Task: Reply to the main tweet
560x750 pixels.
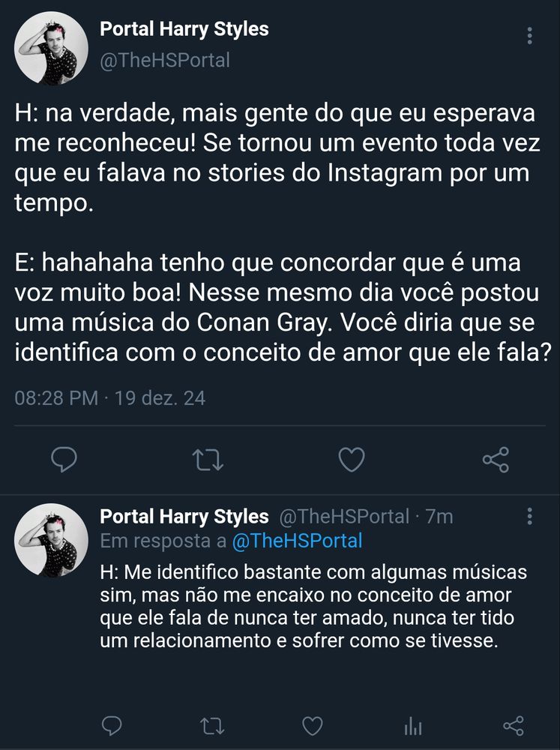Action: [64, 460]
